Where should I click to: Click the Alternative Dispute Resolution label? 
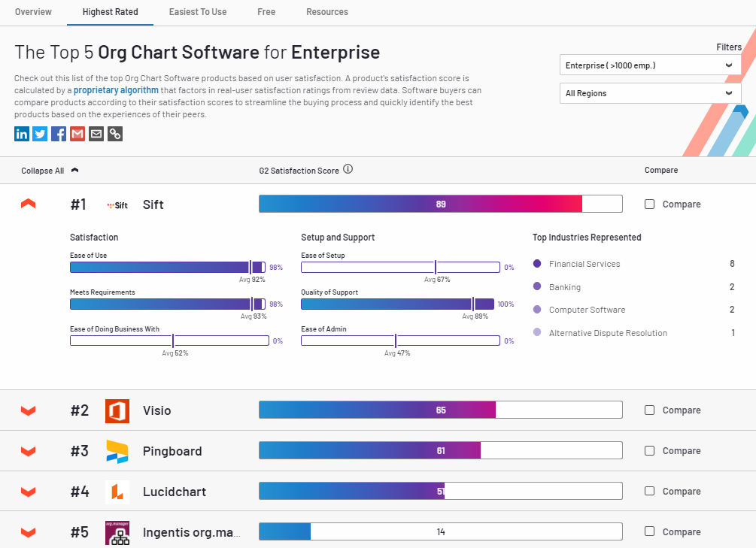coord(608,332)
